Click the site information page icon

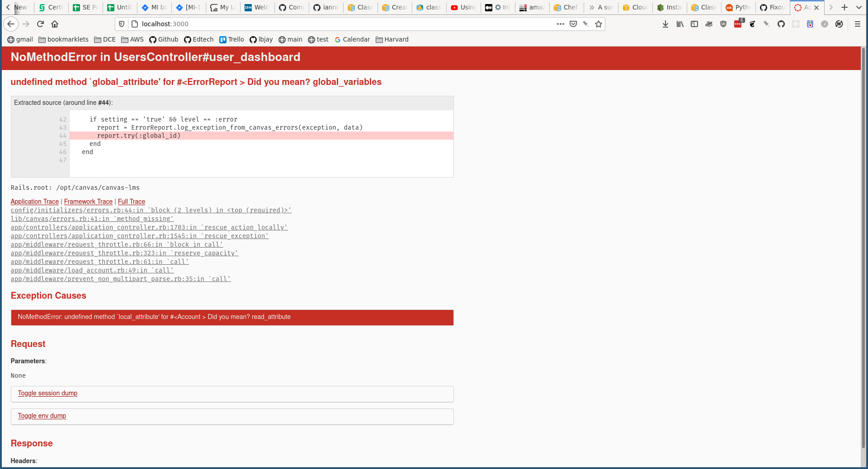tap(134, 24)
